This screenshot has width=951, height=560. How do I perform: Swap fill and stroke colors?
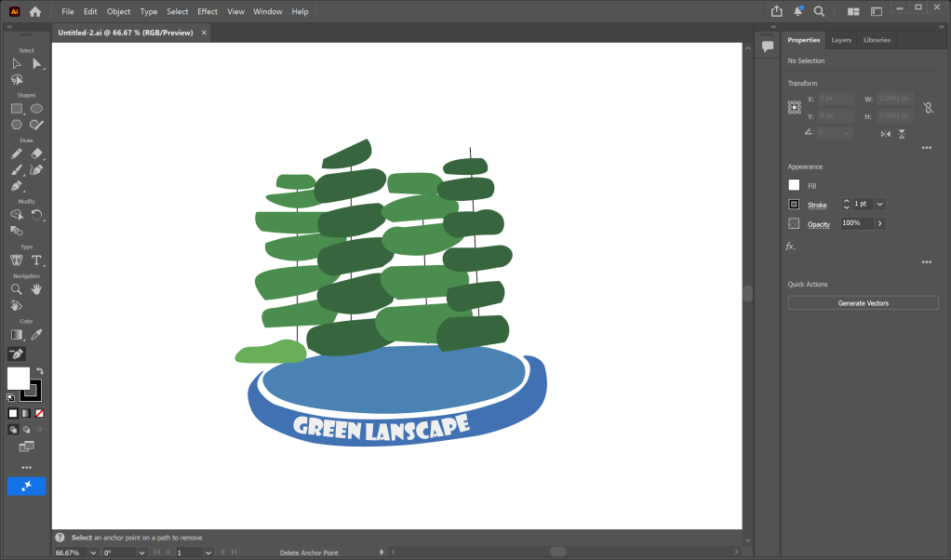40,371
